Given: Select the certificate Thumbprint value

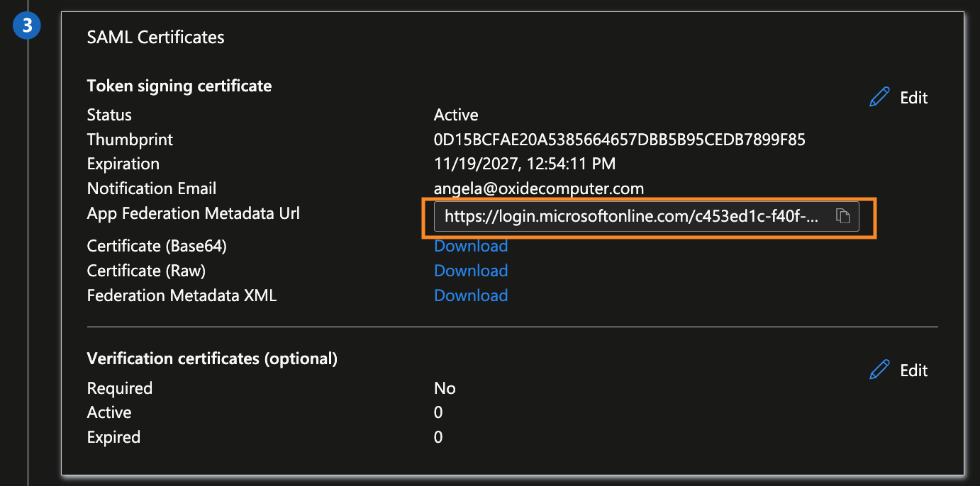Looking at the screenshot, I should [619, 140].
